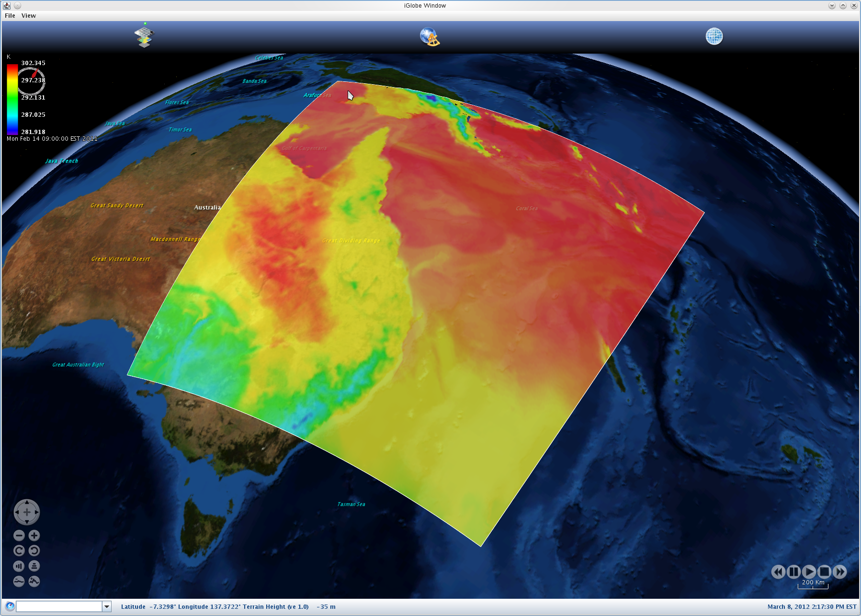Open the File menu
The width and height of the screenshot is (861, 616).
pyautogui.click(x=10, y=16)
